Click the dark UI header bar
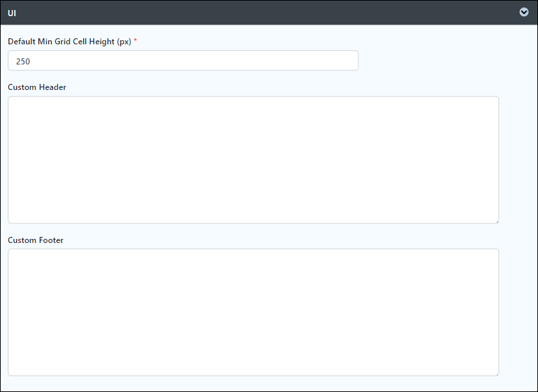The height and width of the screenshot is (392, 538). [269, 13]
